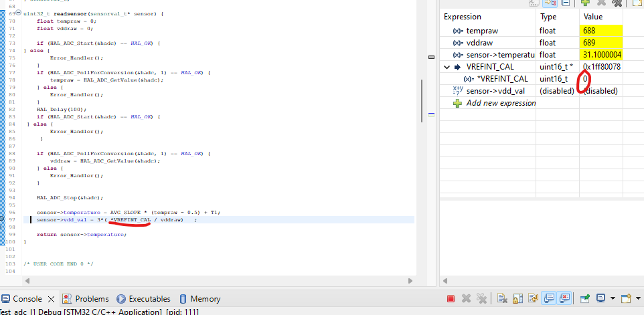Click line 97 sensor->vdd_val assignment
This screenshot has width=644, height=315.
pos(116,220)
